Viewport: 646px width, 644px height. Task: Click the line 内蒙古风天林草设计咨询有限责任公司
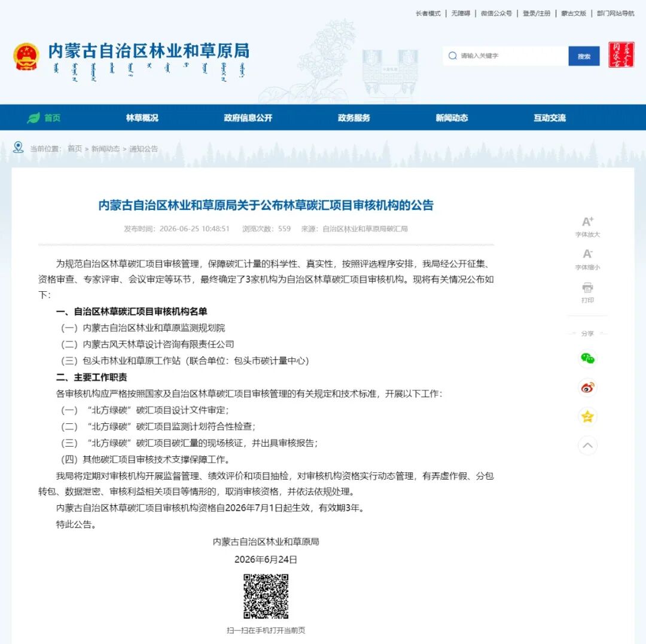[x=158, y=344]
